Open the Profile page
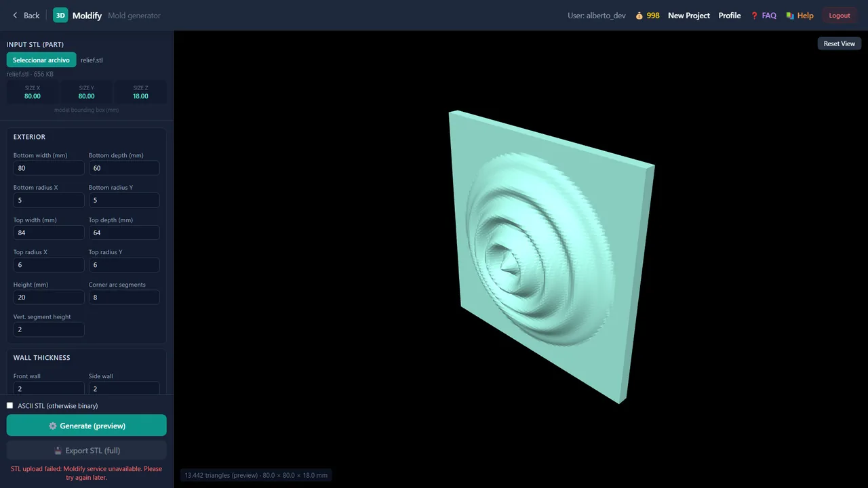Viewport: 868px width, 488px height. coord(730,16)
